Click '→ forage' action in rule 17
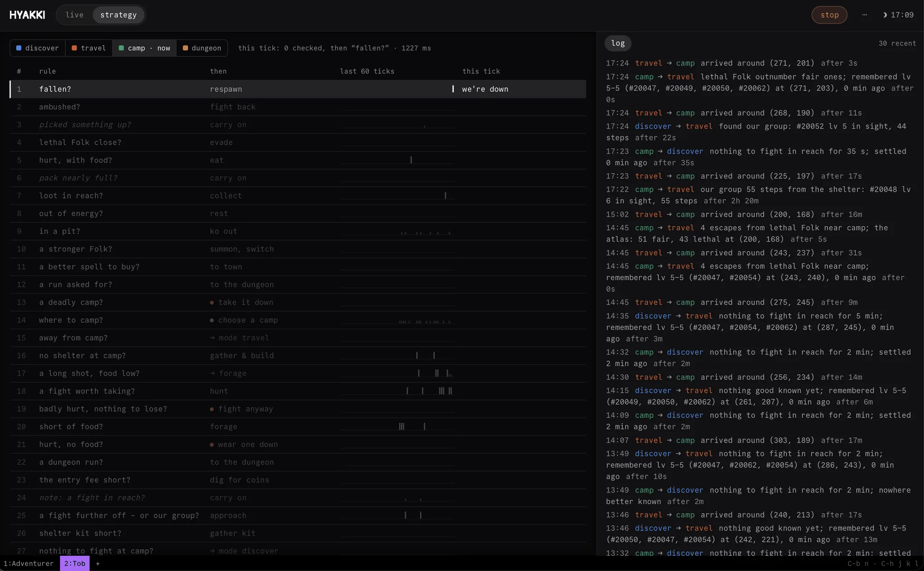924x571 pixels. tap(228, 373)
